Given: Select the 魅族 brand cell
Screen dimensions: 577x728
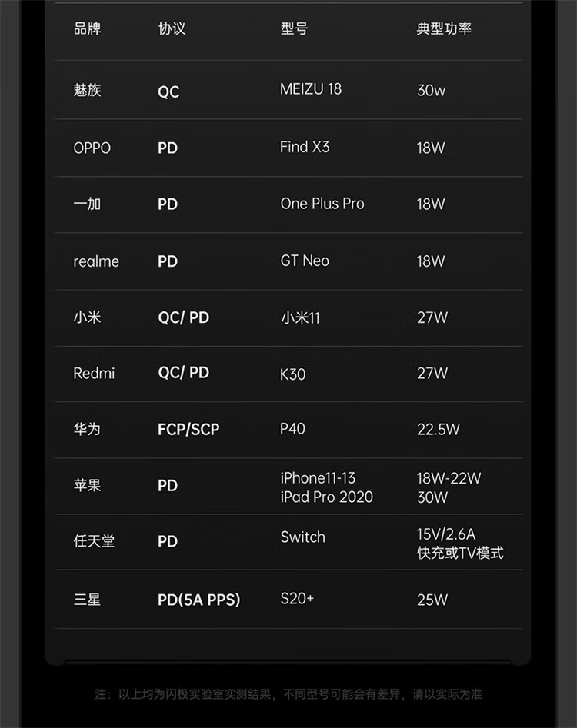Looking at the screenshot, I should (87, 90).
